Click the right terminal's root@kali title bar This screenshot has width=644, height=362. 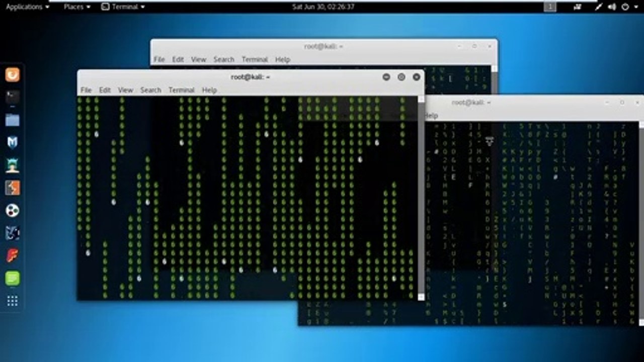[x=471, y=102]
